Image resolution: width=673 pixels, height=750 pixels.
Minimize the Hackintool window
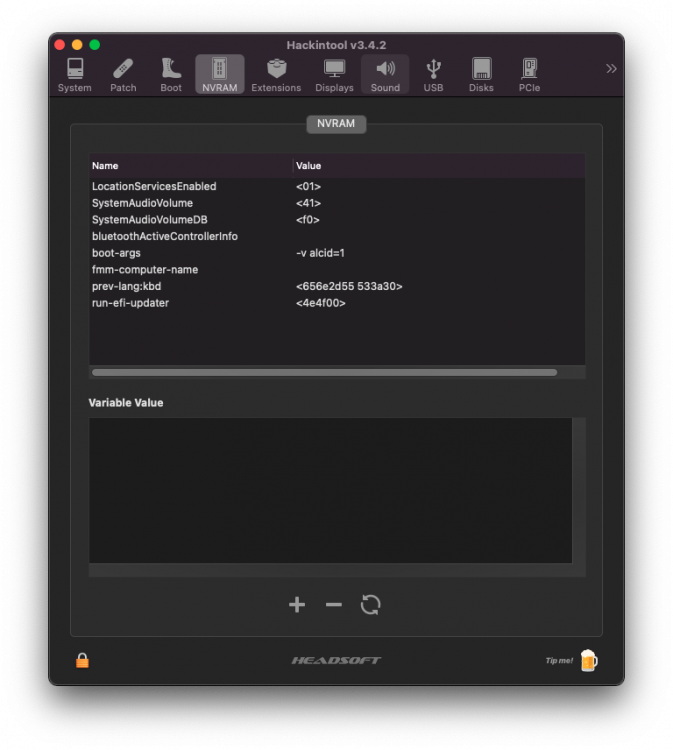point(77,45)
